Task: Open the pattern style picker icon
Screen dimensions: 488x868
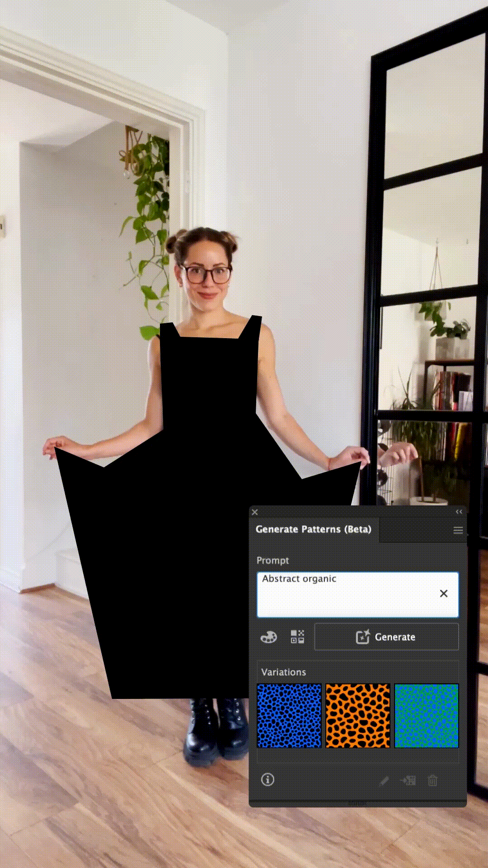Action: click(297, 637)
